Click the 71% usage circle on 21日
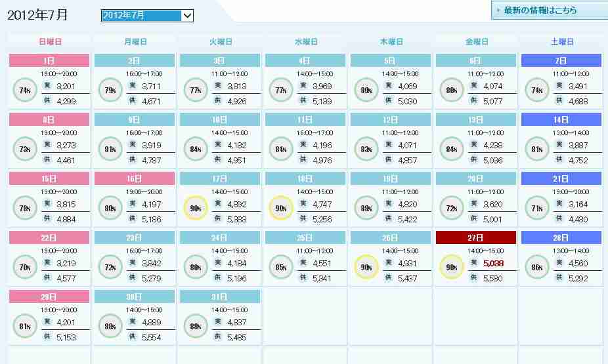608x364 pixels. 536,209
